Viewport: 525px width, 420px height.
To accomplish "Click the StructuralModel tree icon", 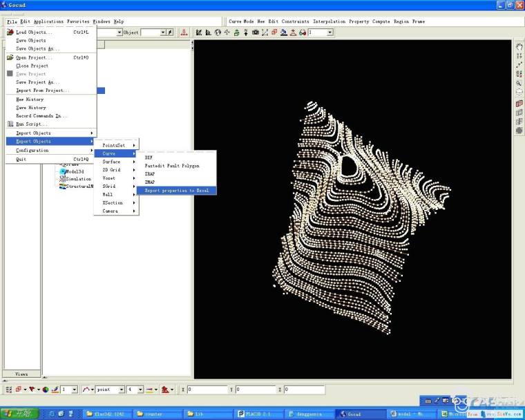I will click(62, 187).
